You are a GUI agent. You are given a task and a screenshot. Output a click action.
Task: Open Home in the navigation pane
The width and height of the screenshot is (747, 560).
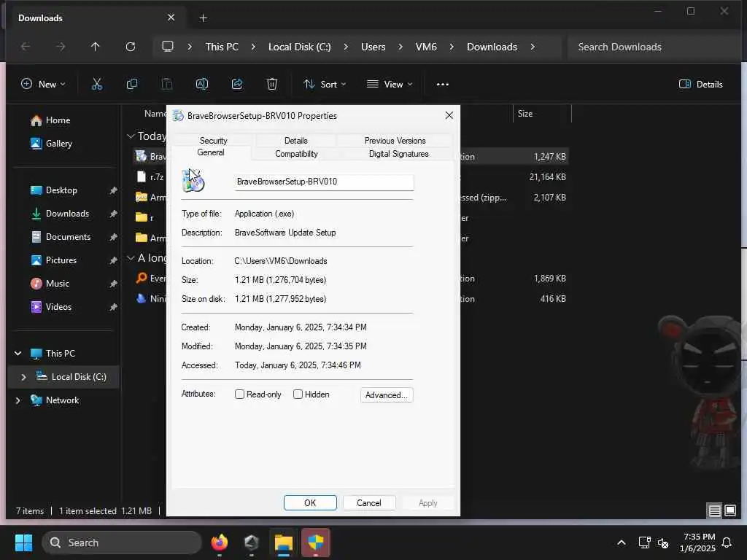tap(58, 120)
